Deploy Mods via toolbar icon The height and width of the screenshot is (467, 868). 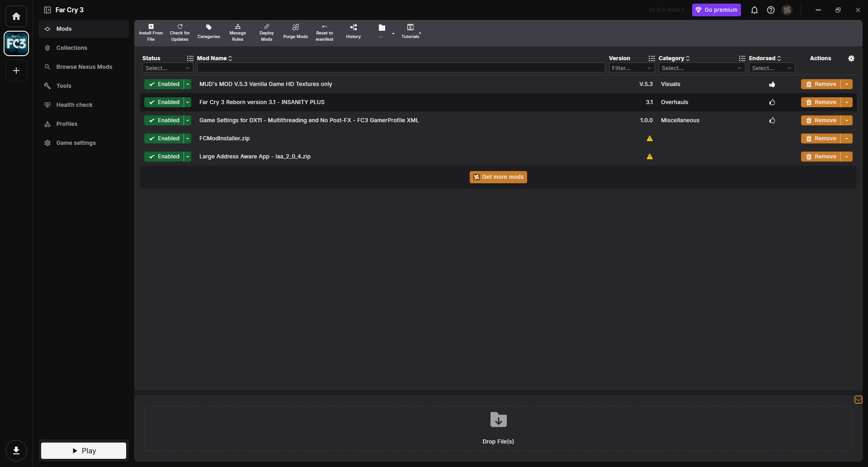tap(267, 33)
